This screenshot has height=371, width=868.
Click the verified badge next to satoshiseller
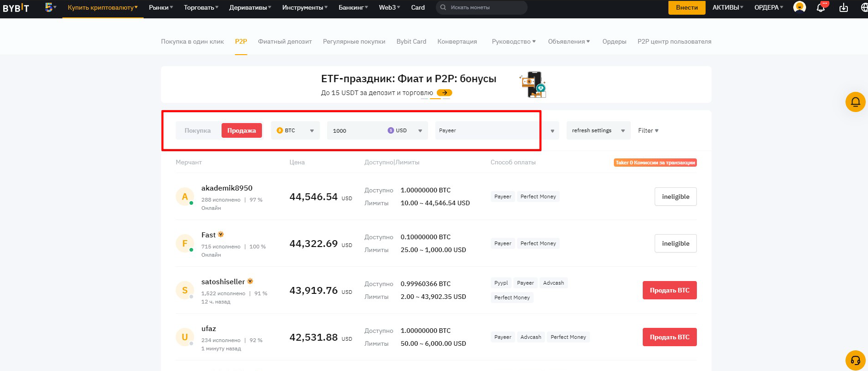[x=250, y=281]
